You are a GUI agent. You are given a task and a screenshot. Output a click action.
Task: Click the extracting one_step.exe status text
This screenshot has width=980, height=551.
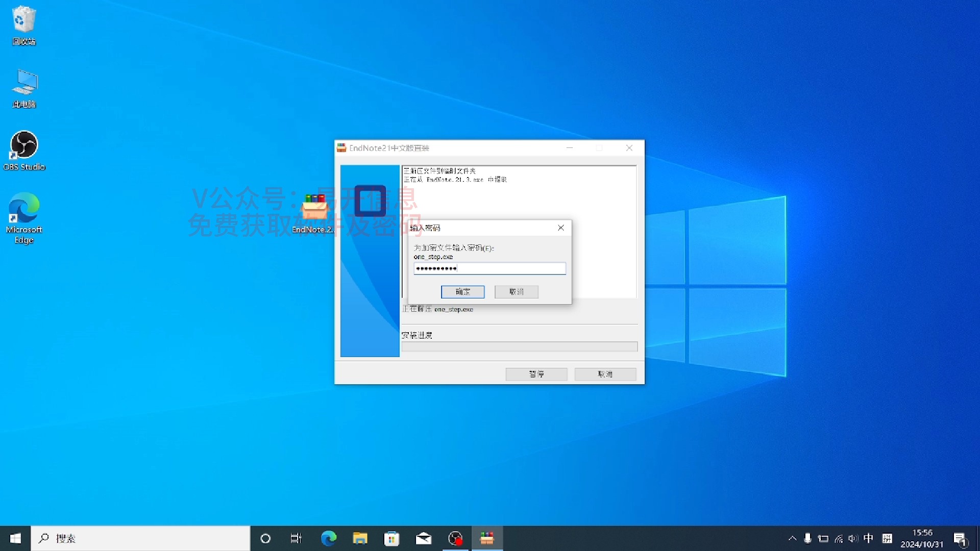point(437,309)
